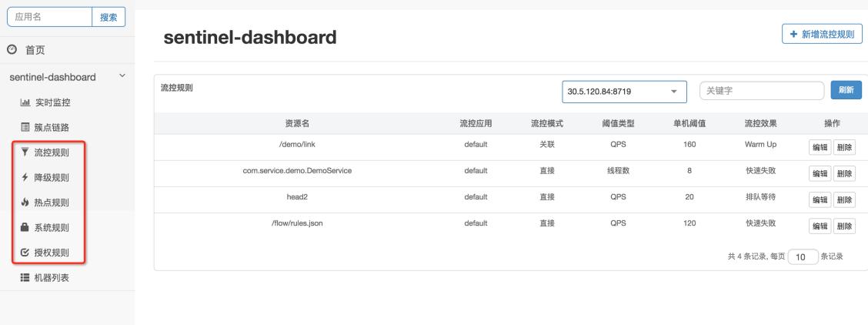The height and width of the screenshot is (325, 868).
Task: Click the records-per-page field showing 10
Action: pyautogui.click(x=803, y=257)
